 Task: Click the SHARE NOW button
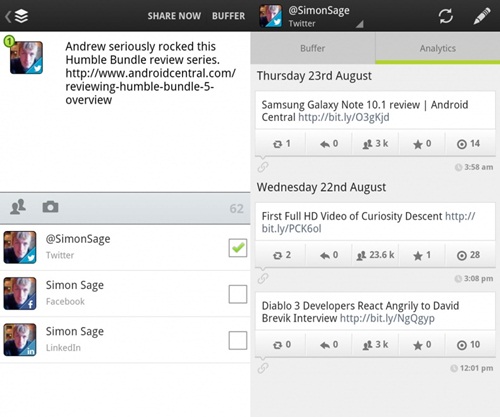(x=174, y=16)
